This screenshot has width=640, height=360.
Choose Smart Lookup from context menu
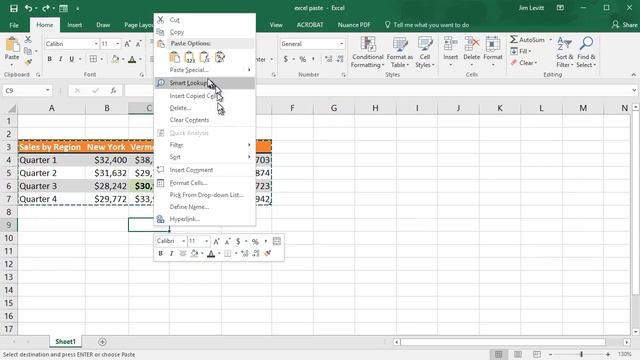(x=204, y=83)
